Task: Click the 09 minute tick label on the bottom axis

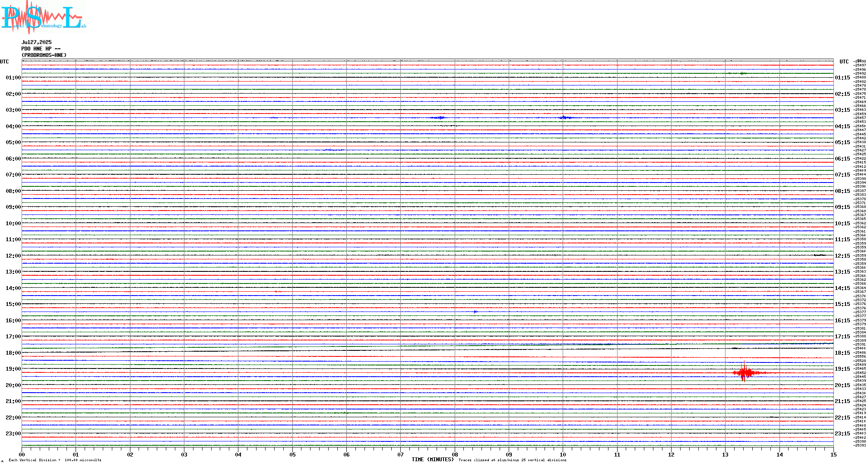Action: pyautogui.click(x=509, y=454)
